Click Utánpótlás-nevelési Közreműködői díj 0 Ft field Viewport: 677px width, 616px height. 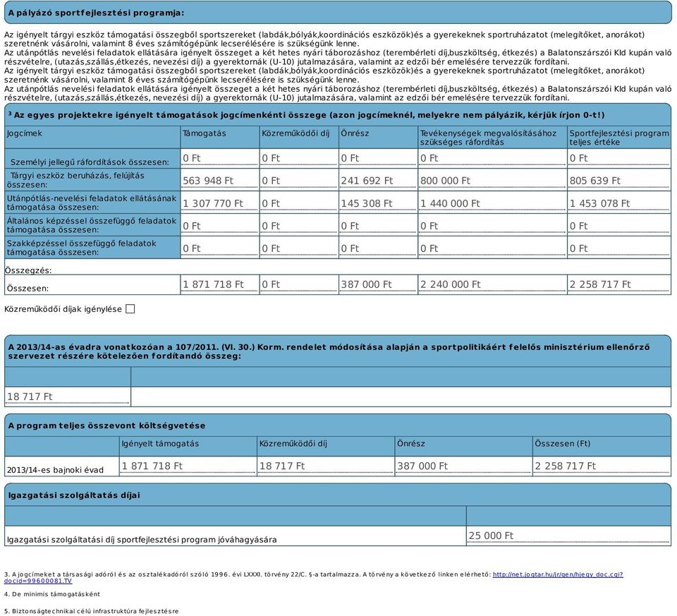[298, 203]
